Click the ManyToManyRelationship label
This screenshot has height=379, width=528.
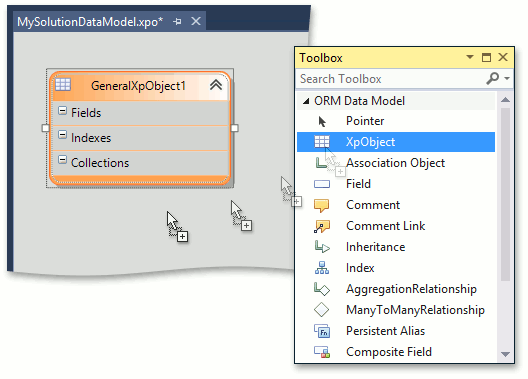[415, 310]
